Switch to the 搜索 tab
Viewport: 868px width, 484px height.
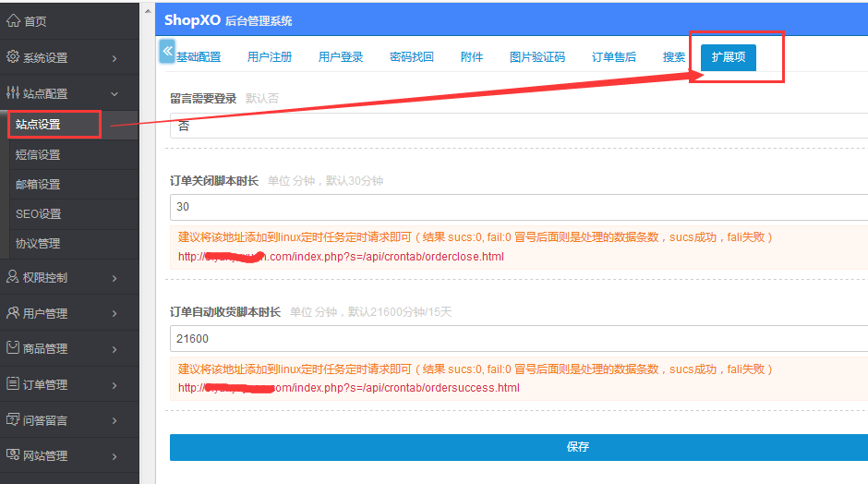click(x=674, y=57)
